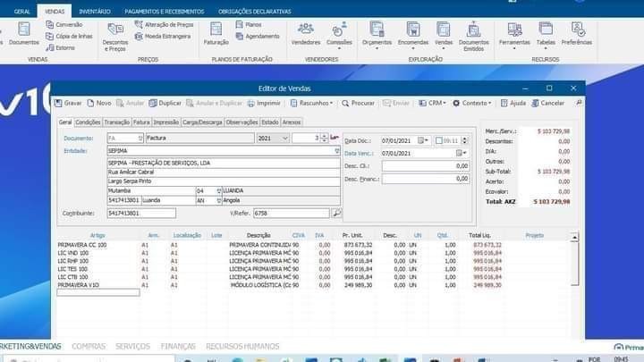
Task: Click Cancelar in the editor toolbar
Action: click(548, 103)
